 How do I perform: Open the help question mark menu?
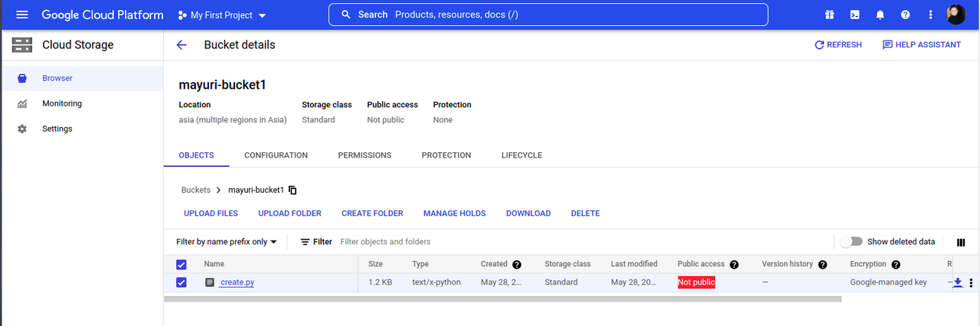(906, 15)
